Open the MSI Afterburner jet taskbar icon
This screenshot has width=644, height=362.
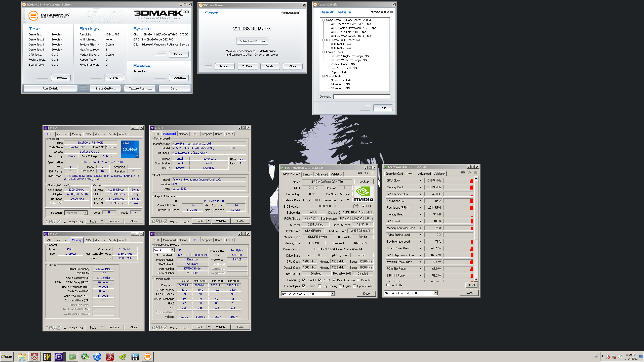click(85, 356)
